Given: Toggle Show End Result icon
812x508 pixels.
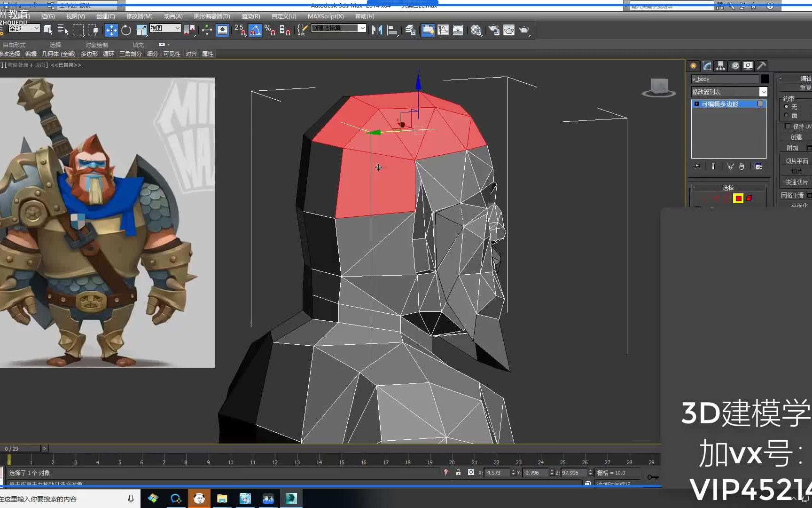Looking at the screenshot, I should tap(713, 167).
